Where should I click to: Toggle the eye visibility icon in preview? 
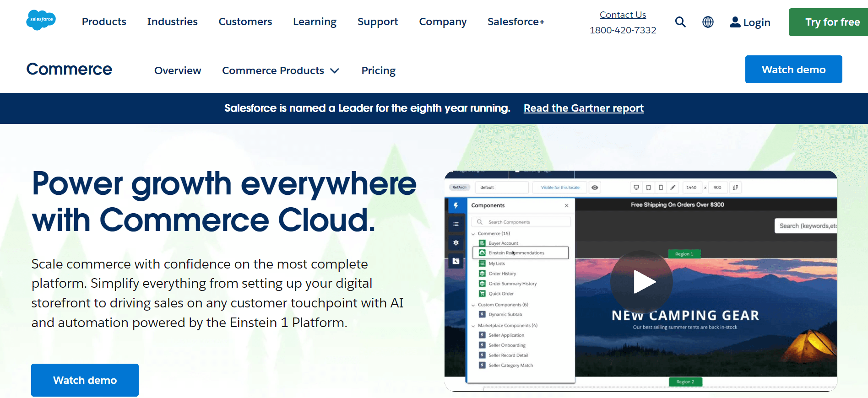(595, 188)
